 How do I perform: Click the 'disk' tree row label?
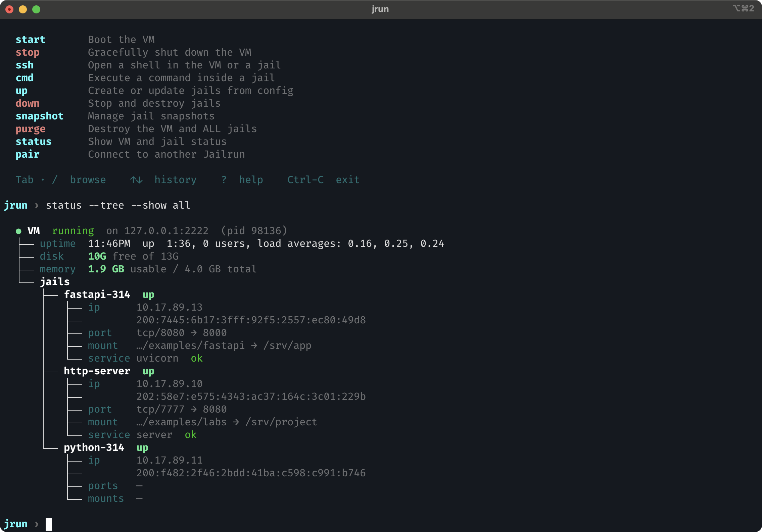[x=52, y=256]
